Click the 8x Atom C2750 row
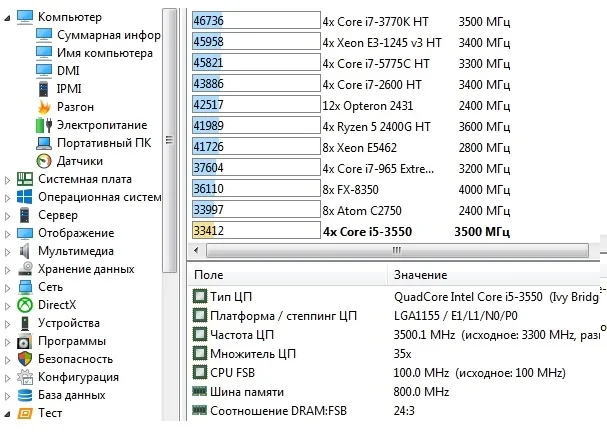 351,210
